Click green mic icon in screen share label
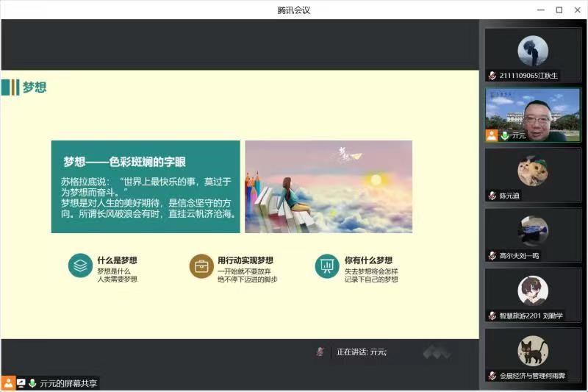 [32, 383]
